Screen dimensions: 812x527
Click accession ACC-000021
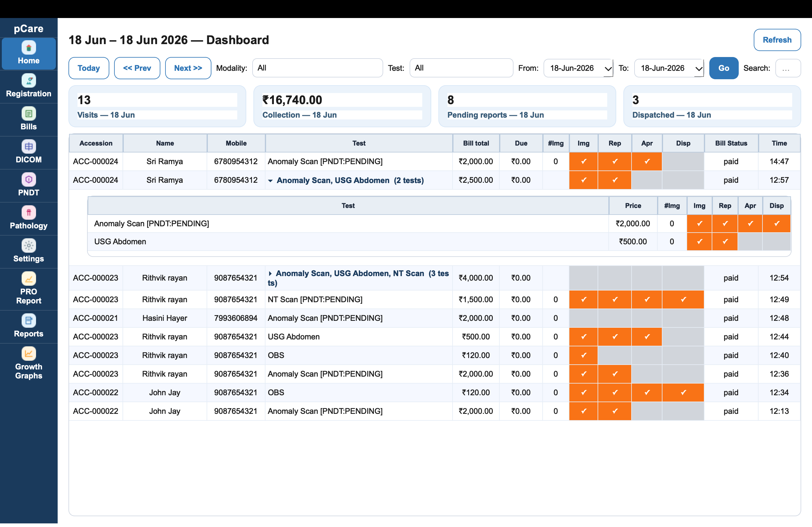pyautogui.click(x=95, y=318)
